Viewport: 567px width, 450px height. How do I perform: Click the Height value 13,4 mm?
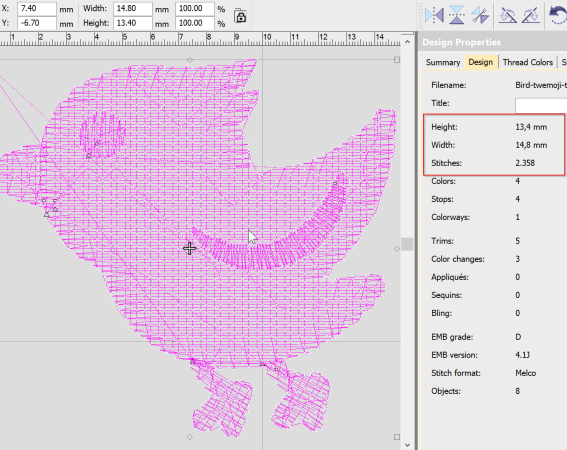pos(531,127)
